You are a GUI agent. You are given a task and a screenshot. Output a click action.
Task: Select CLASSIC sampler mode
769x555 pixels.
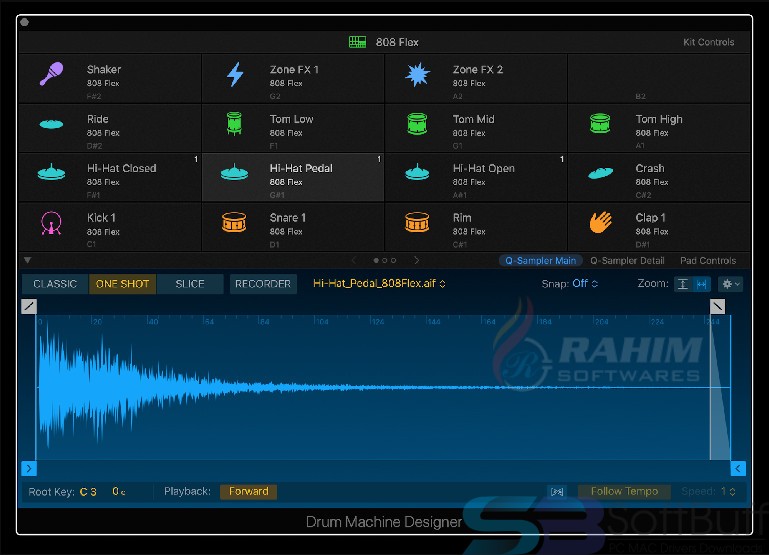55,284
